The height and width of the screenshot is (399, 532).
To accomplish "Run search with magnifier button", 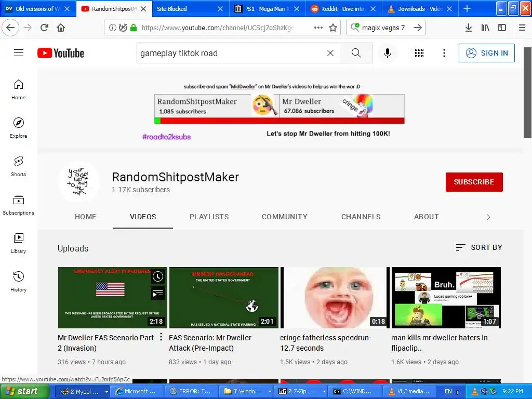I will 356,53.
